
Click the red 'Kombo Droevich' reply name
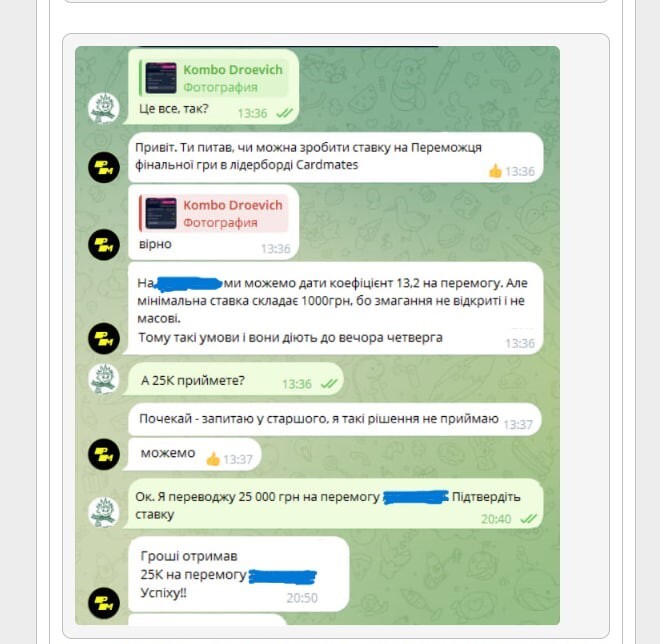click(x=233, y=205)
